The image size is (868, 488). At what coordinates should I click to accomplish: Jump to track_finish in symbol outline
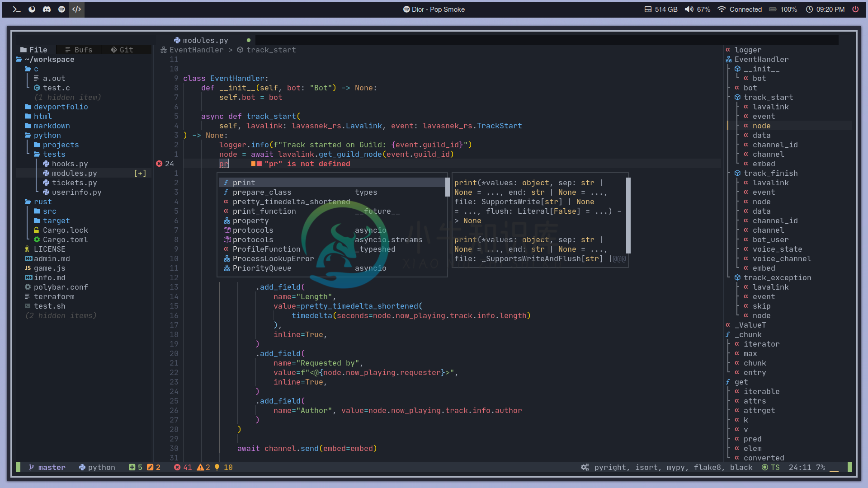click(770, 173)
